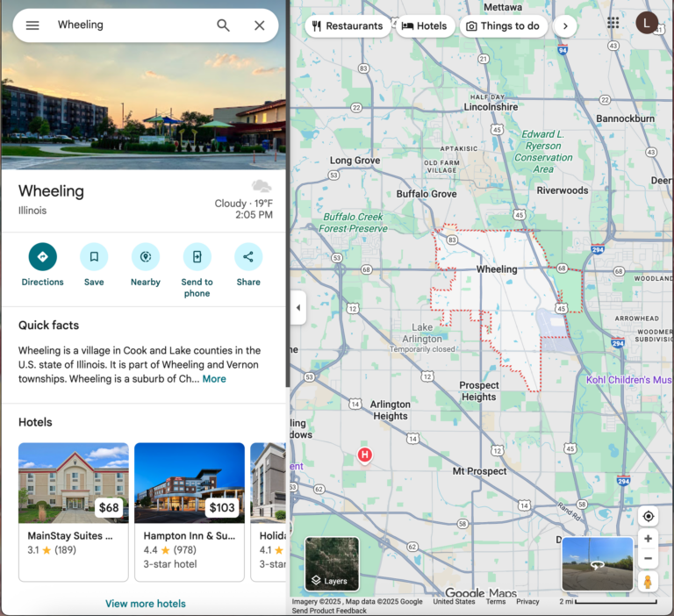This screenshot has height=616, width=674.
Task: Open the MainStay Suites hotel card
Action: tap(74, 512)
